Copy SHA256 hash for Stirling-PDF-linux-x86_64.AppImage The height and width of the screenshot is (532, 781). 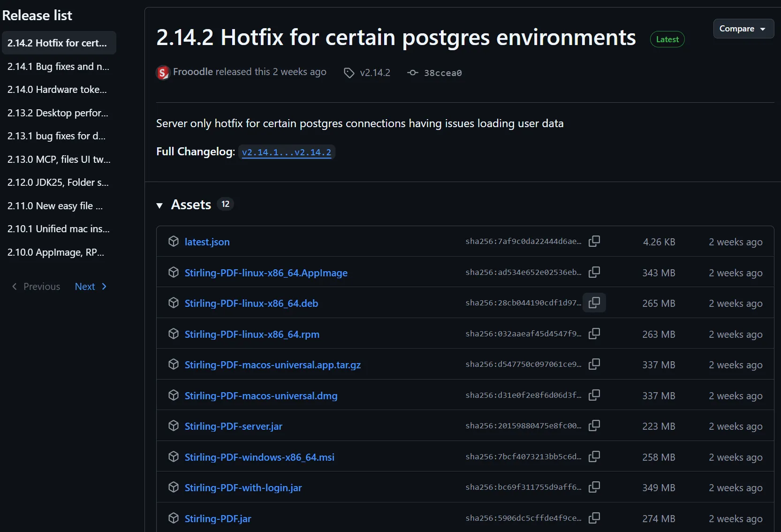click(594, 272)
